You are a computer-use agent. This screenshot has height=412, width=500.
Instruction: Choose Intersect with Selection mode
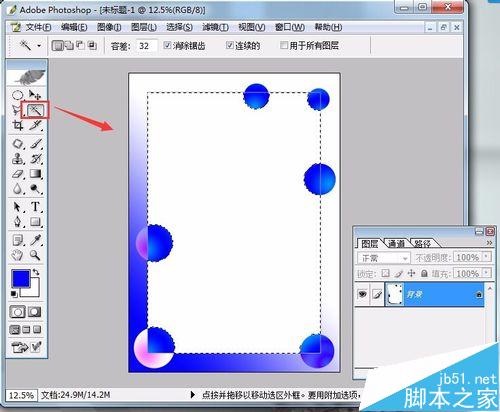[92, 45]
